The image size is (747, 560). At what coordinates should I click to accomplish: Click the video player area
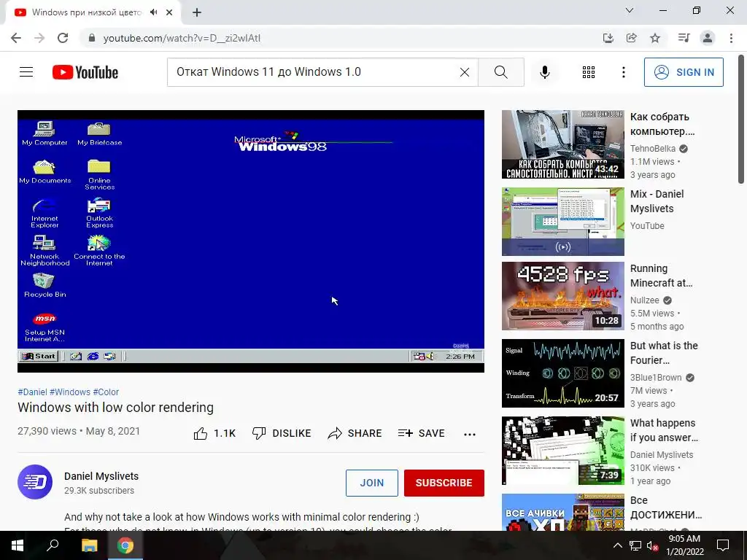(x=251, y=241)
